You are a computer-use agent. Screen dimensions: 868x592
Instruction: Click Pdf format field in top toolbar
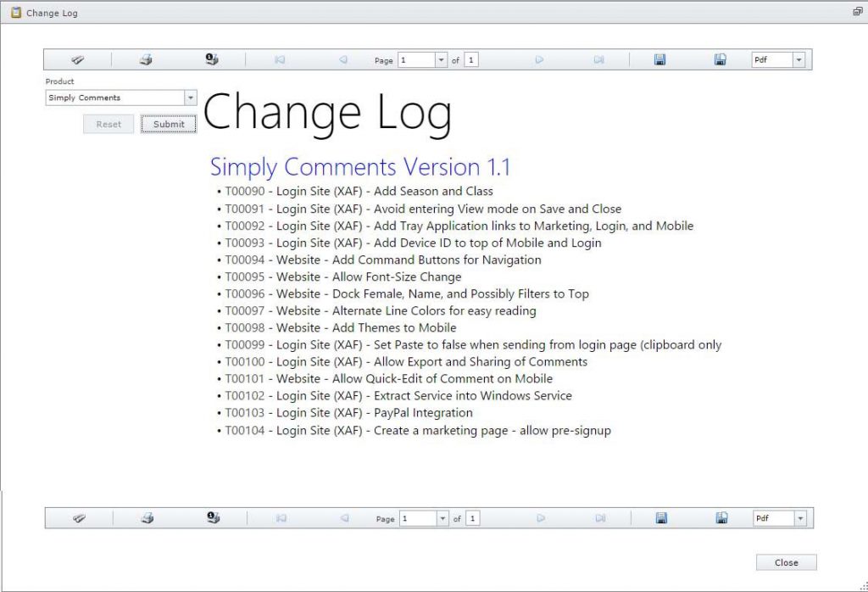(x=772, y=60)
